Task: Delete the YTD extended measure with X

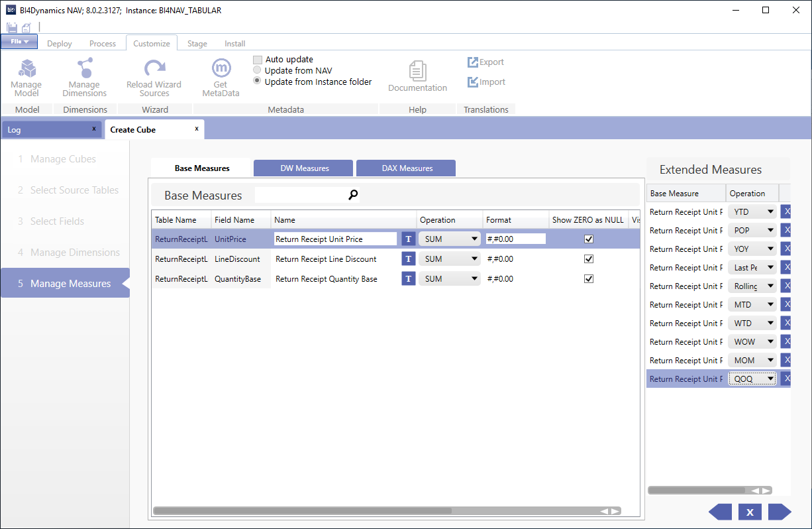Action: click(x=786, y=212)
